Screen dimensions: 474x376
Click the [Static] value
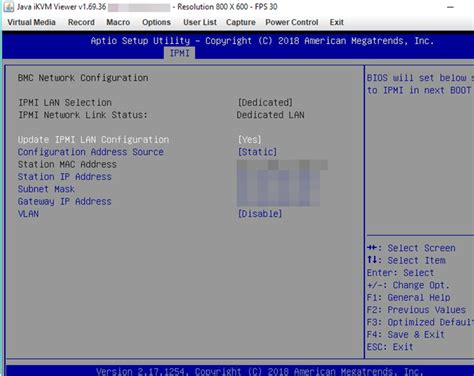coord(257,152)
